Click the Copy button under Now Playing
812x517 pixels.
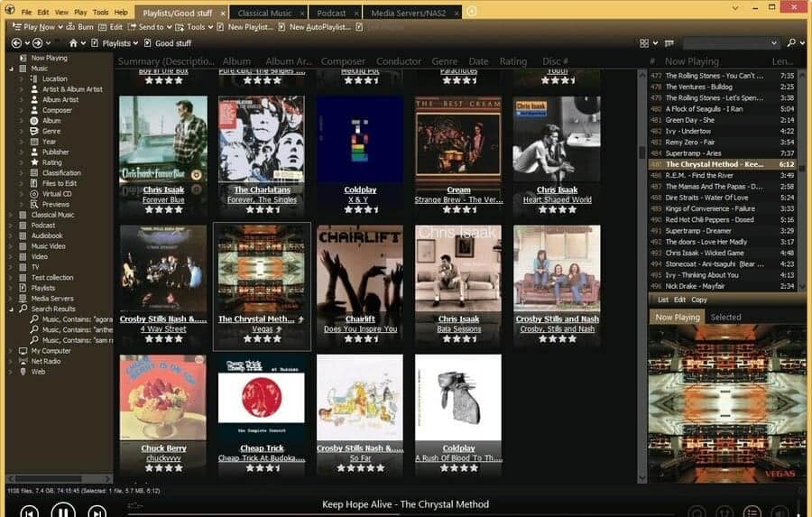[x=698, y=300]
